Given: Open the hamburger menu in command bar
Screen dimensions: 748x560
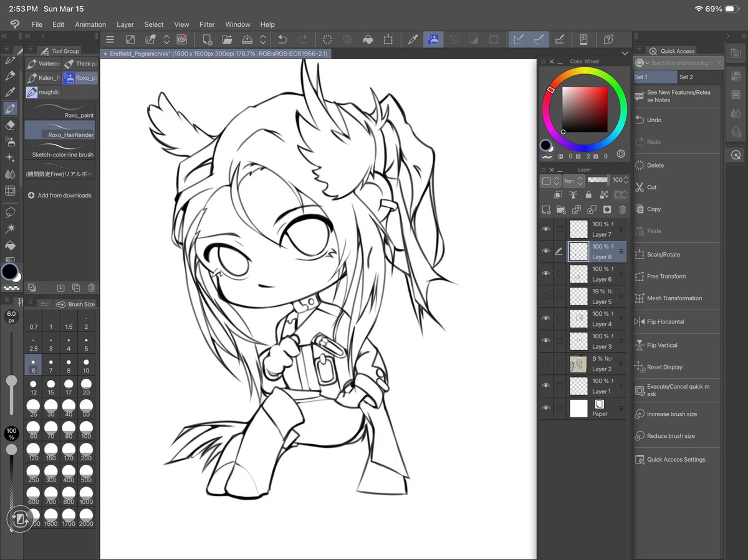Looking at the screenshot, I should [x=110, y=39].
